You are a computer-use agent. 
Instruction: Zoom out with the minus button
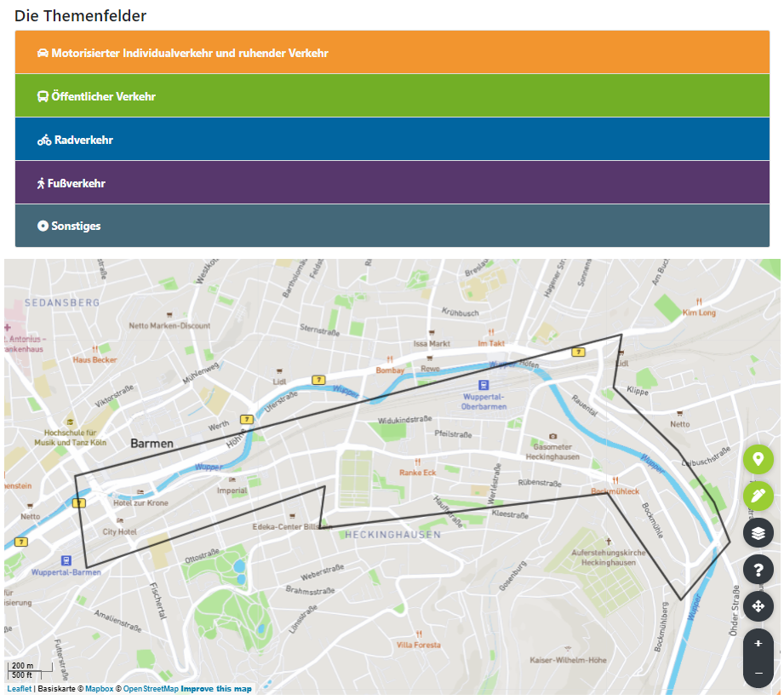click(758, 673)
